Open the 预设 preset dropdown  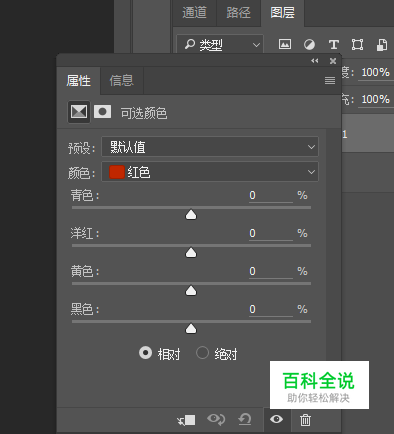210,147
